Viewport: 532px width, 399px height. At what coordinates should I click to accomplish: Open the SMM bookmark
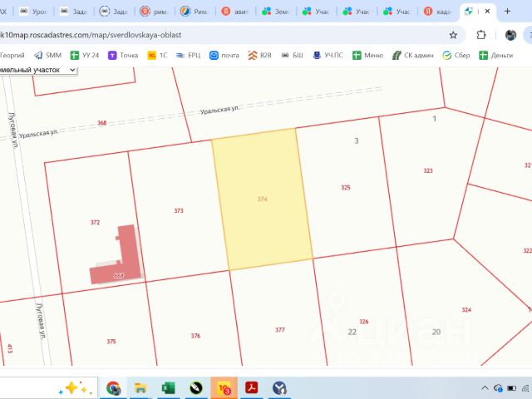coord(48,56)
